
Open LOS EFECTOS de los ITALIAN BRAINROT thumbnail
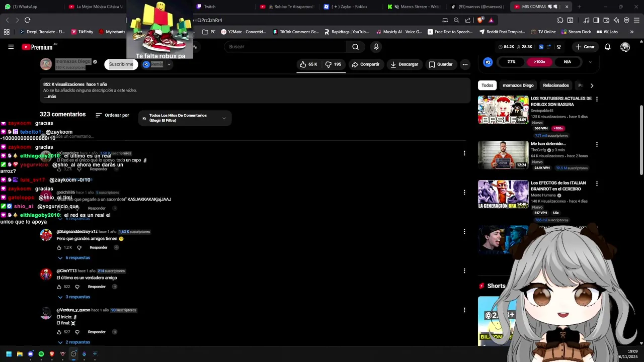503,194
